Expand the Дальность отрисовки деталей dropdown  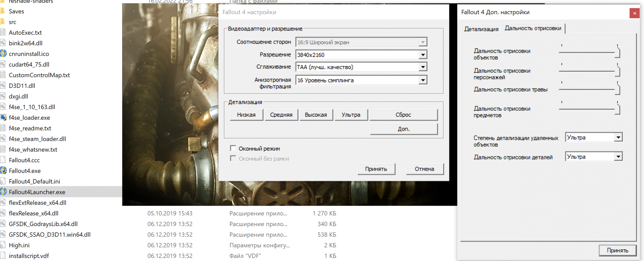click(x=618, y=157)
